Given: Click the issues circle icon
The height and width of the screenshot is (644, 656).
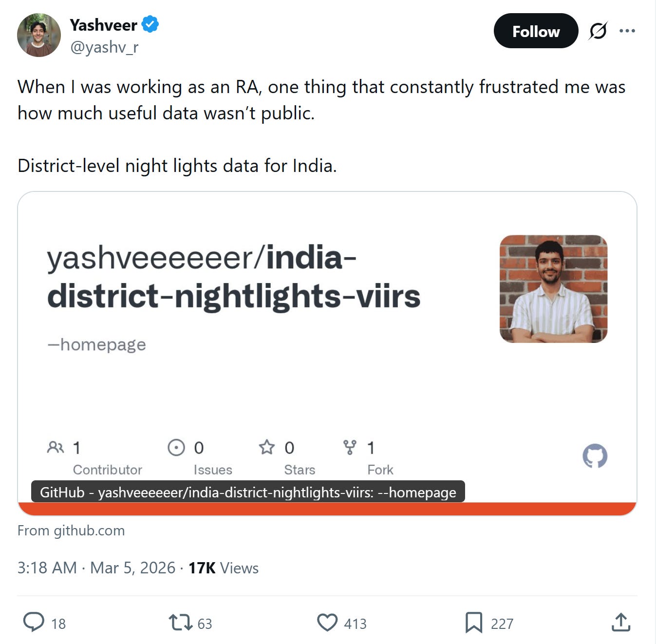Looking at the screenshot, I should click(176, 447).
